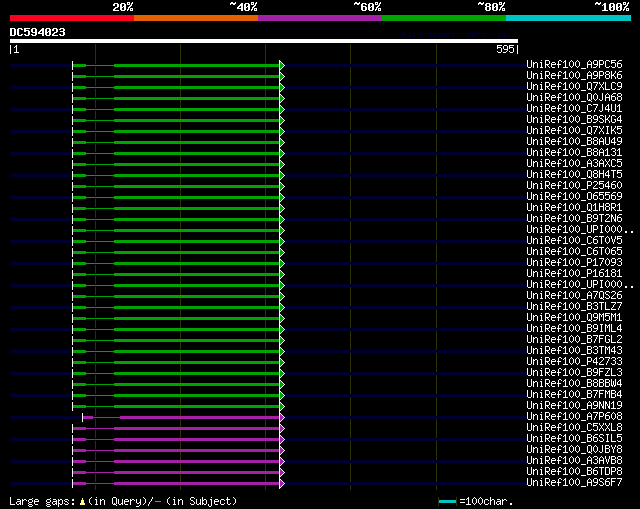This screenshot has height=509, width=640.
Task: Pick the UniRef100_P42733 entry
Action: click(x=574, y=362)
